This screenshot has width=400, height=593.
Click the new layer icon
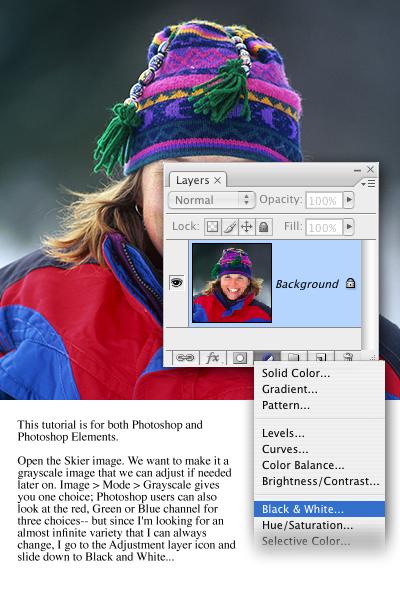point(321,357)
